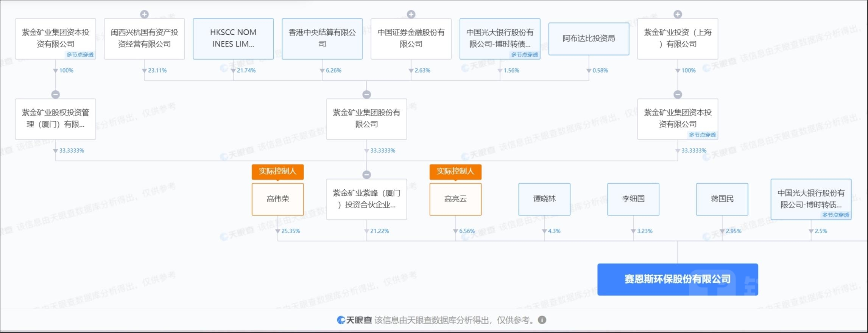Click the 21.74% stake label
The width and height of the screenshot is (868, 333).
pos(246,71)
